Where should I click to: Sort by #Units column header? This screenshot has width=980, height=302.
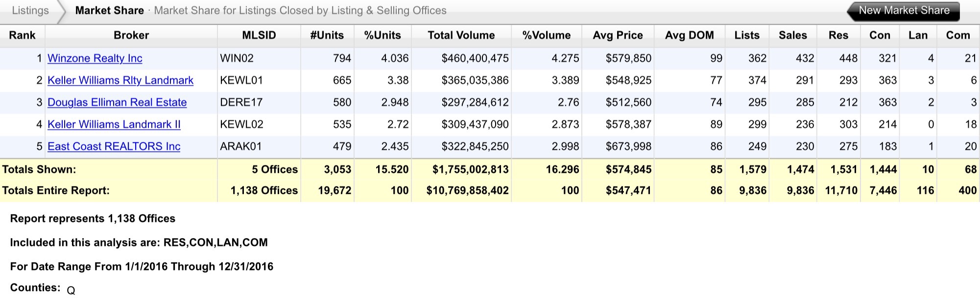coord(327,35)
